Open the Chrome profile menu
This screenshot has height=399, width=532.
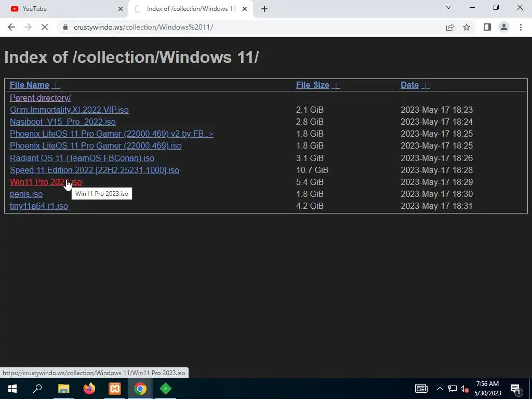coord(504,27)
